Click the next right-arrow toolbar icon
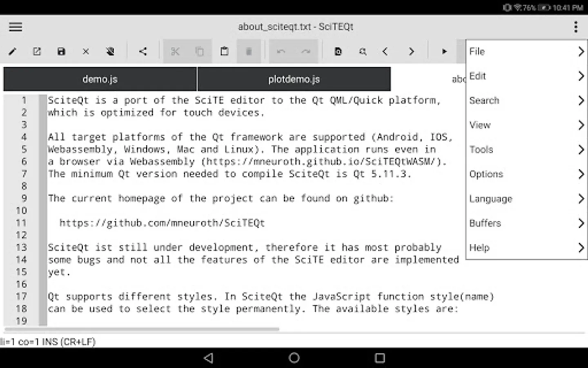This screenshot has width=588, height=368. pyautogui.click(x=411, y=52)
